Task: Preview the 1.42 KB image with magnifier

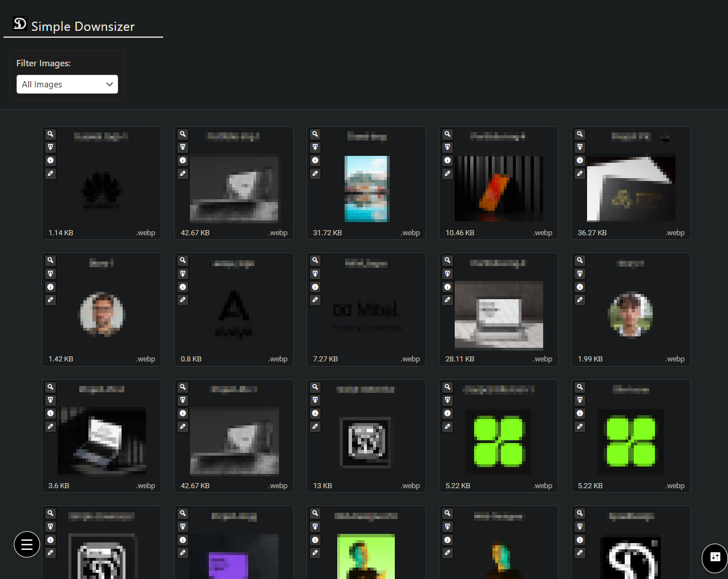Action: 51,260
